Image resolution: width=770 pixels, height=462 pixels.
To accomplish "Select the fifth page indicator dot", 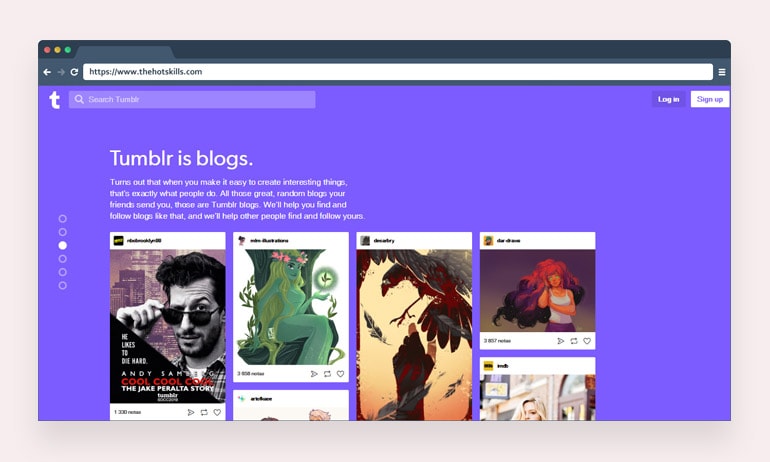I will click(62, 272).
